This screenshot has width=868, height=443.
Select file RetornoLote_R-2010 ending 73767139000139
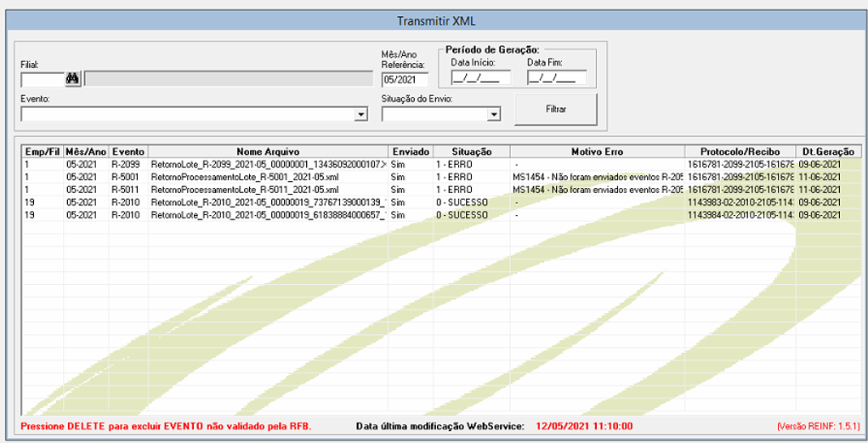click(269, 202)
